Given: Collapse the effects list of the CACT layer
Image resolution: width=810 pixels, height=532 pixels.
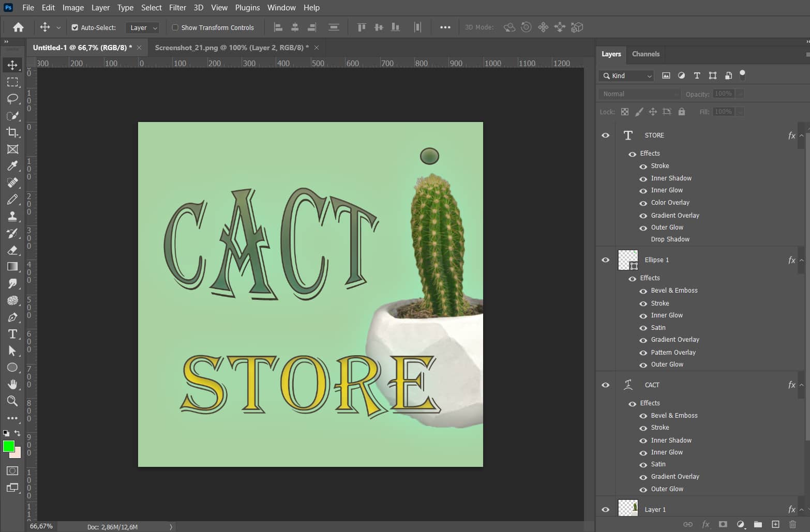Looking at the screenshot, I should (801, 385).
